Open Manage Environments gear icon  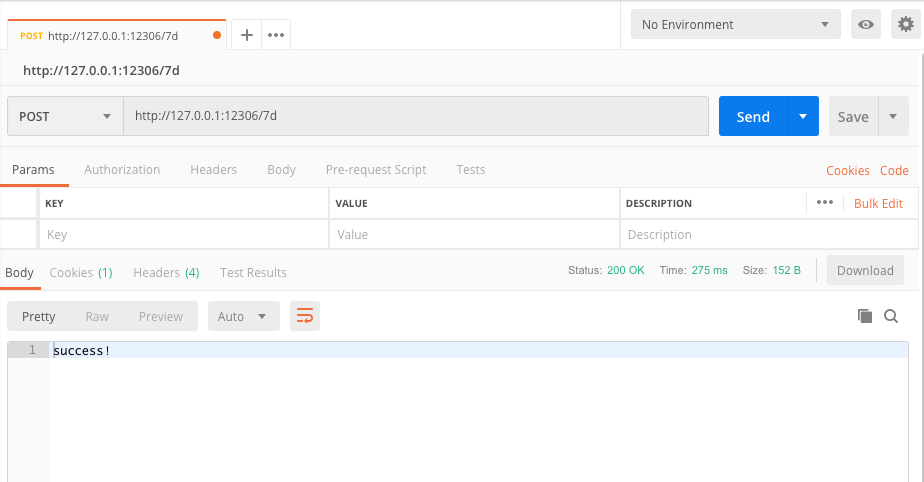pos(906,24)
